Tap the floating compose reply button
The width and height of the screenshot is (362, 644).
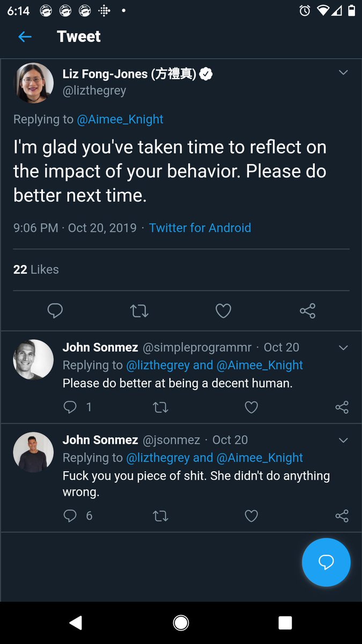point(326,562)
